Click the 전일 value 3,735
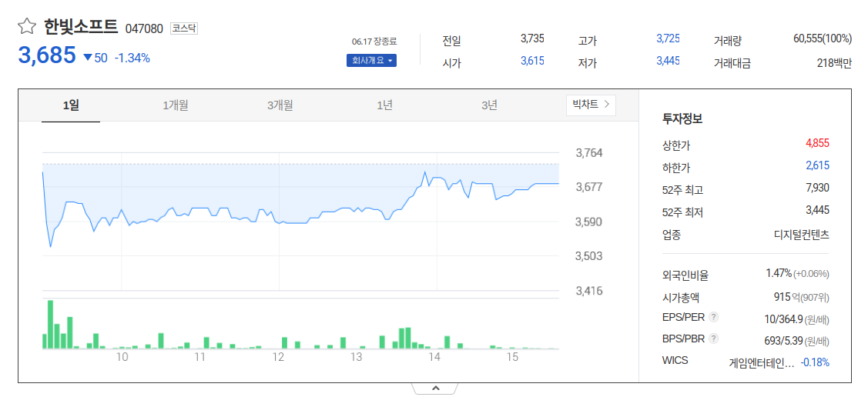This screenshot has width=868, height=397. [x=532, y=38]
